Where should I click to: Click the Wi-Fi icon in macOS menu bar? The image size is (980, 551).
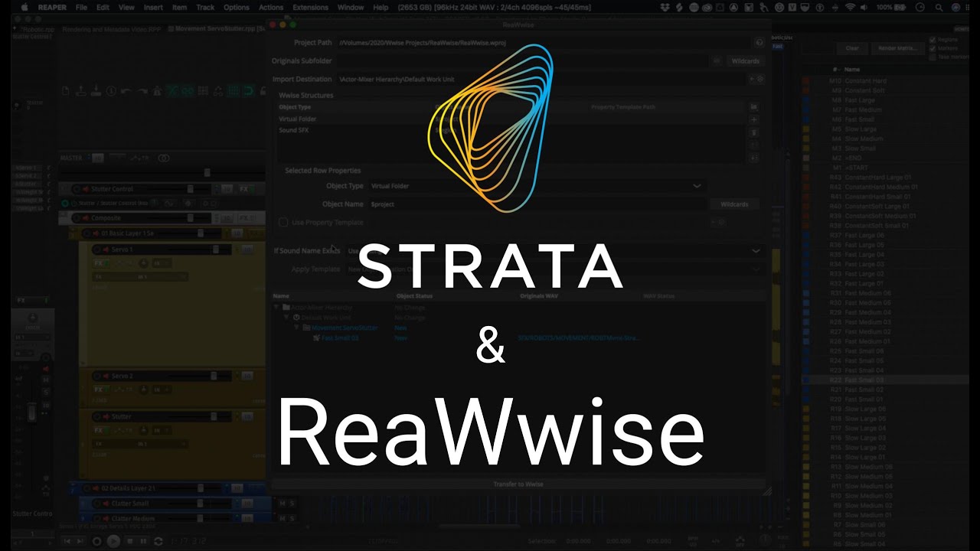[850, 7]
